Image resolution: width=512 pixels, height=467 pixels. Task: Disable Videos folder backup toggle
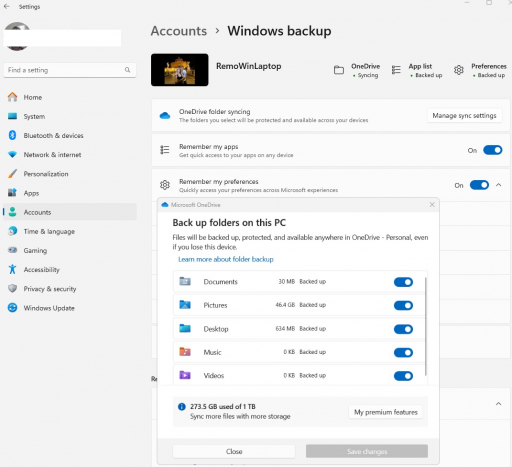coord(403,376)
